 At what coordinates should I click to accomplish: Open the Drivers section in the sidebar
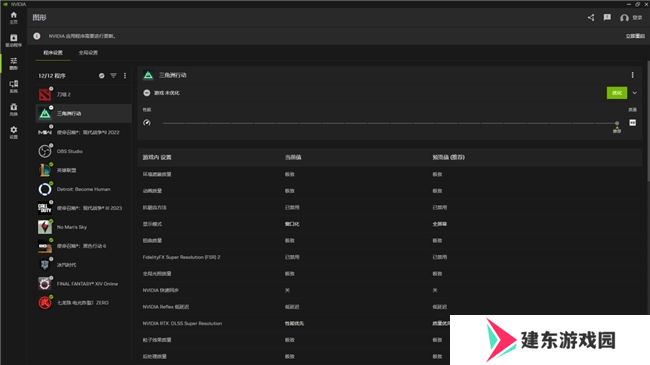tap(14, 40)
